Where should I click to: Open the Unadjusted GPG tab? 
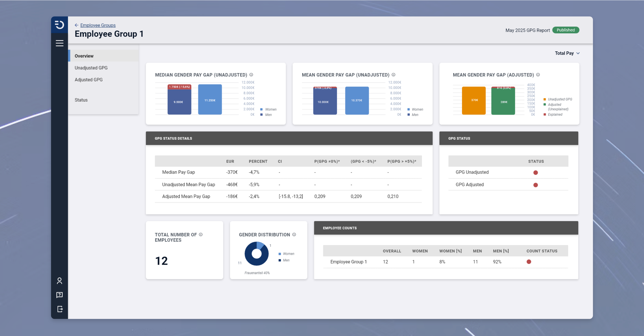(x=91, y=68)
